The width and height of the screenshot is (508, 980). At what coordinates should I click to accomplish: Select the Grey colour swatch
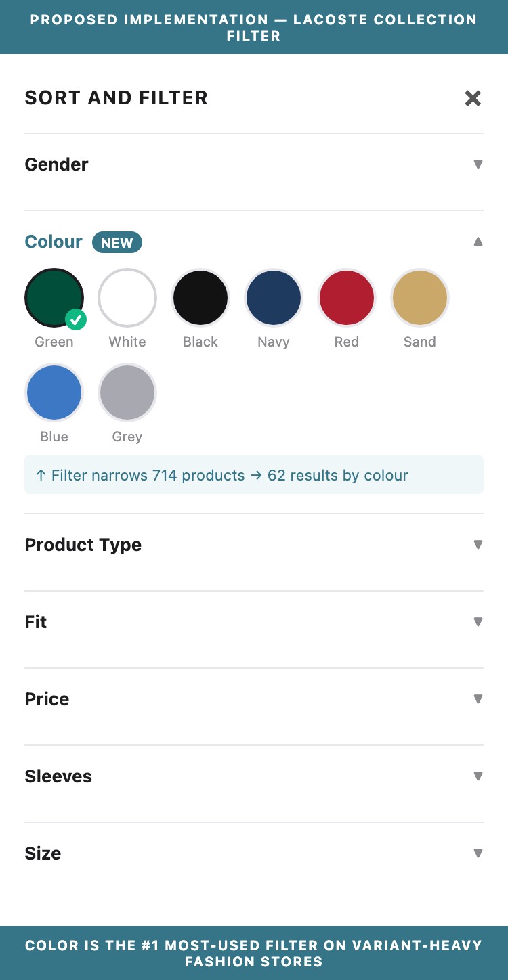(127, 393)
